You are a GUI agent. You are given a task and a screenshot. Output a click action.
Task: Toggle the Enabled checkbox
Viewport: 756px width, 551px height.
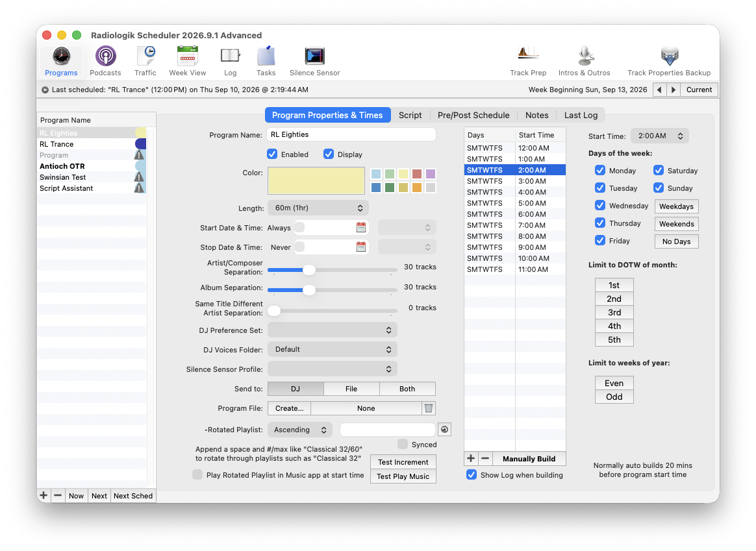point(272,154)
